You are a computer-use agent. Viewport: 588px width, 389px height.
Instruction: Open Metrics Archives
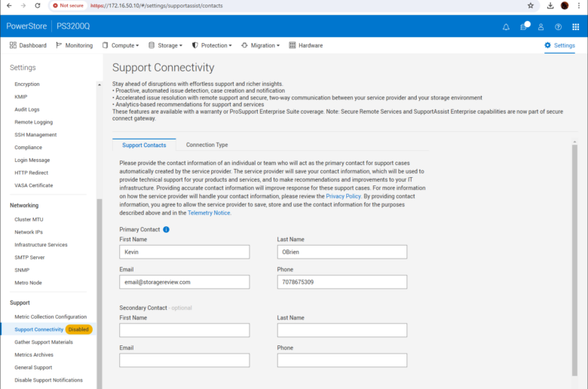pyautogui.click(x=34, y=355)
